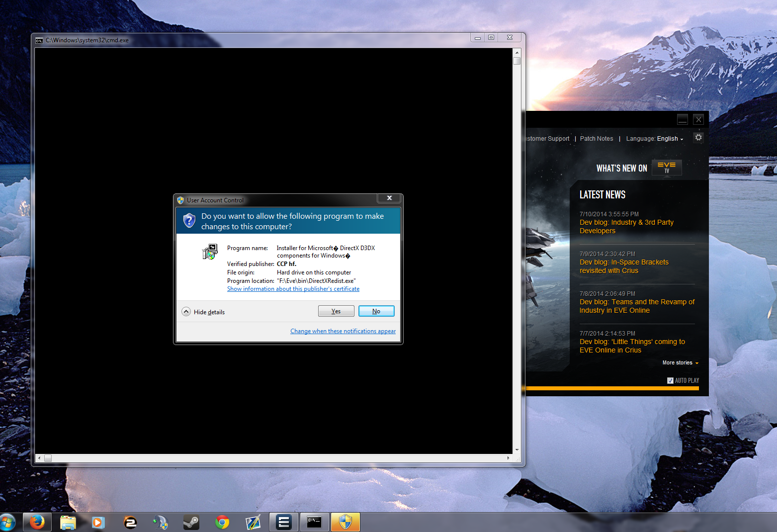Minimize the EVE launcher window
The height and width of the screenshot is (532, 777).
[x=683, y=119]
